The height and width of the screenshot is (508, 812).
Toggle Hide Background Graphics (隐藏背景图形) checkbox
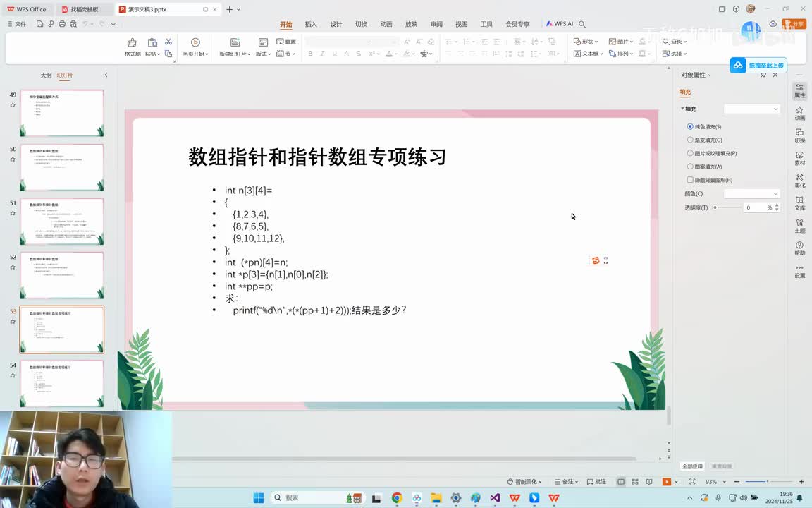(x=690, y=180)
